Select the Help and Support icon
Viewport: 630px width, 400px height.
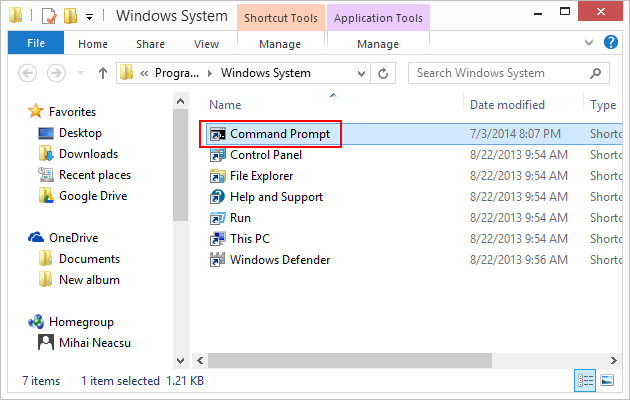(x=218, y=197)
